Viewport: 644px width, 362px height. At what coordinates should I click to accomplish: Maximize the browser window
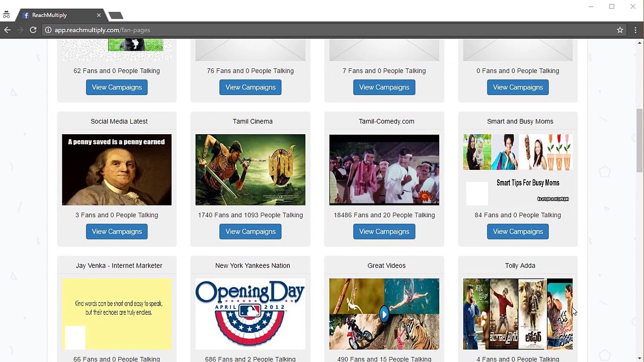point(612,7)
